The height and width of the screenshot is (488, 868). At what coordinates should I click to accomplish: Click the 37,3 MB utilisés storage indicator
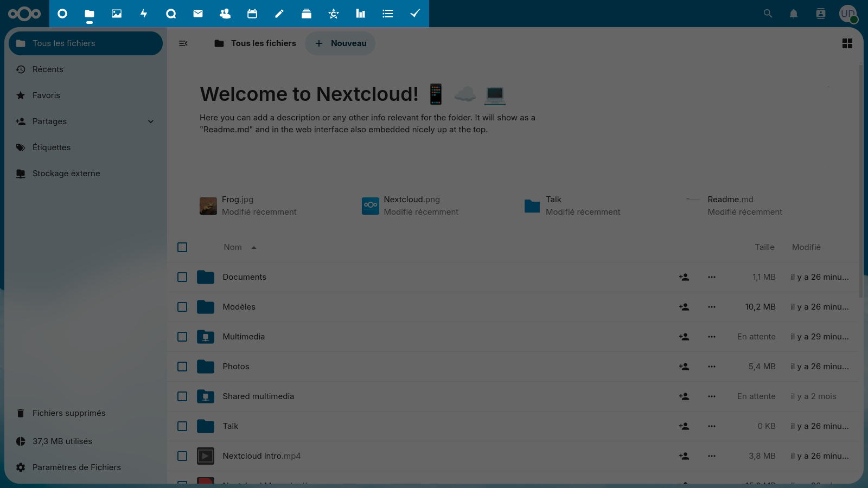click(86, 441)
